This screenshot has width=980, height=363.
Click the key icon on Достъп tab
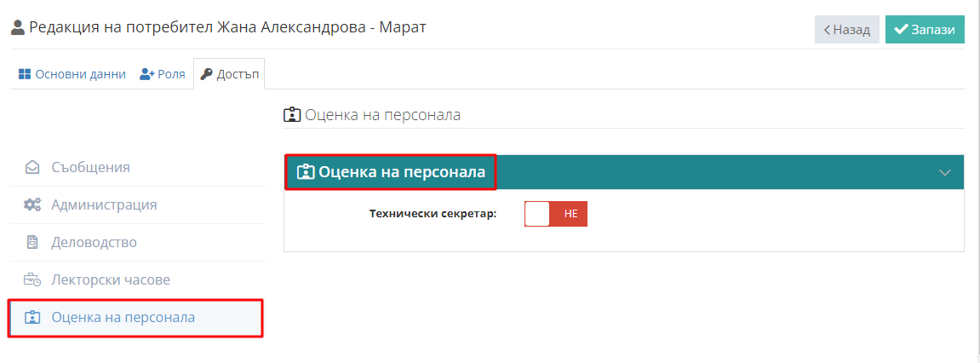click(206, 74)
